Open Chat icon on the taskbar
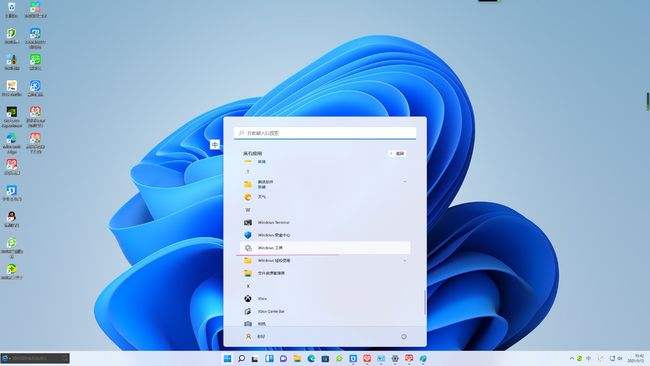Image resolution: width=650 pixels, height=366 pixels. pos(283,359)
